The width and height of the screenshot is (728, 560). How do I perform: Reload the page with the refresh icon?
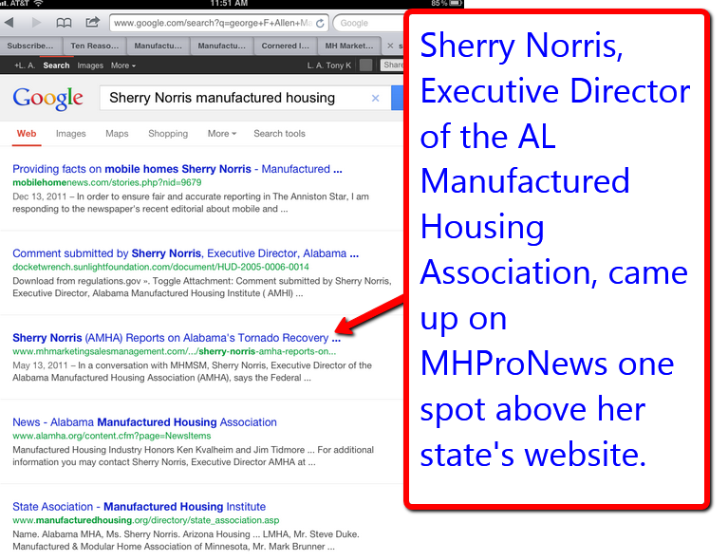click(320, 23)
